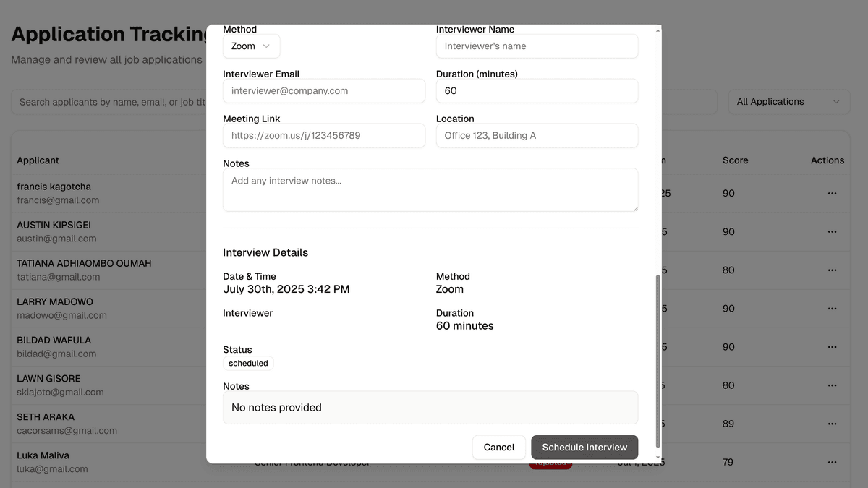Click the Location input field
This screenshot has height=488, width=868.
(x=537, y=136)
